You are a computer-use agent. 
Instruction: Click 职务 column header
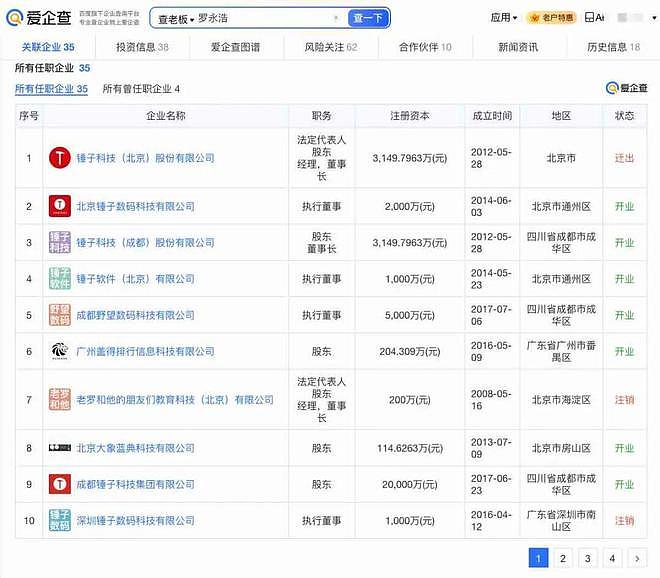click(322, 116)
